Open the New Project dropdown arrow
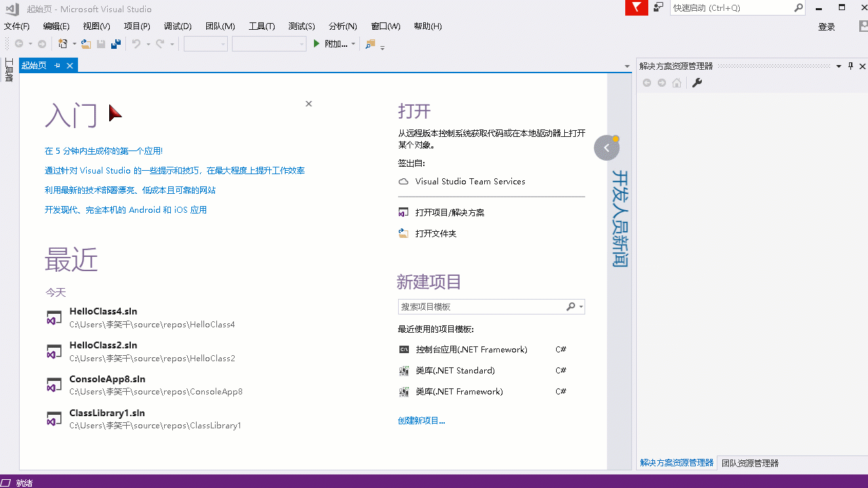 pos(74,44)
